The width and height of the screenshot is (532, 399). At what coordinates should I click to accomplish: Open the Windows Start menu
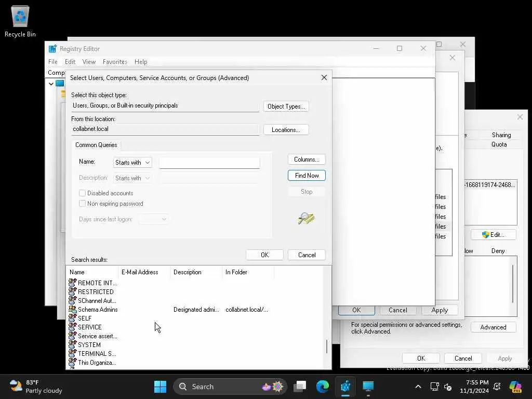click(160, 387)
